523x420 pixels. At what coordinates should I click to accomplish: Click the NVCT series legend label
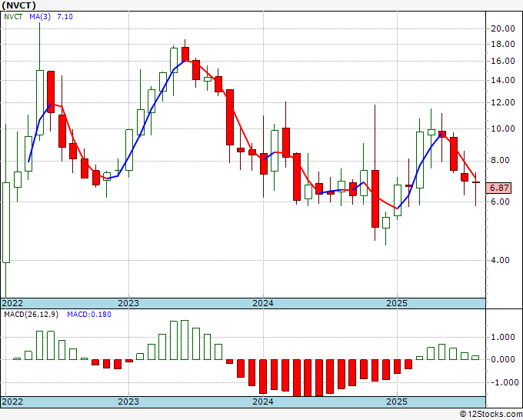coord(13,17)
